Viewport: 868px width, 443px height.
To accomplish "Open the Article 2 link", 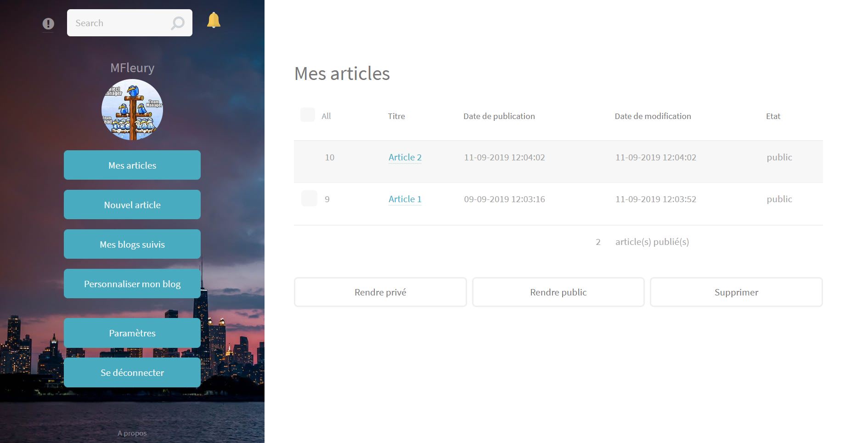I will (405, 157).
